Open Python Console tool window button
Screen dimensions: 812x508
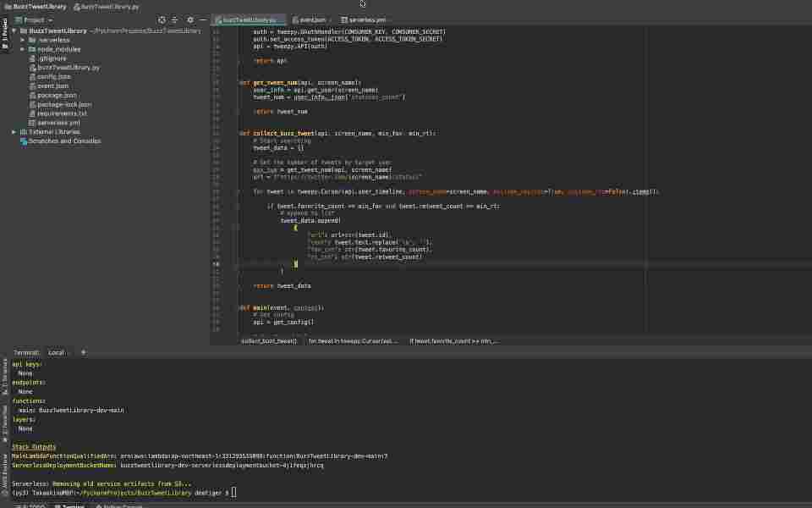point(118,506)
